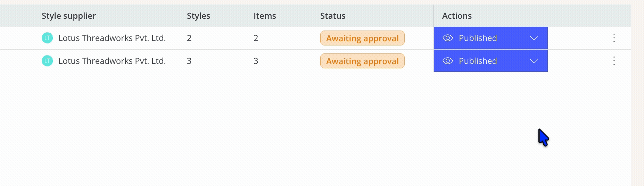Click the Styles column header
The width and height of the screenshot is (644, 186).
pos(198,16)
